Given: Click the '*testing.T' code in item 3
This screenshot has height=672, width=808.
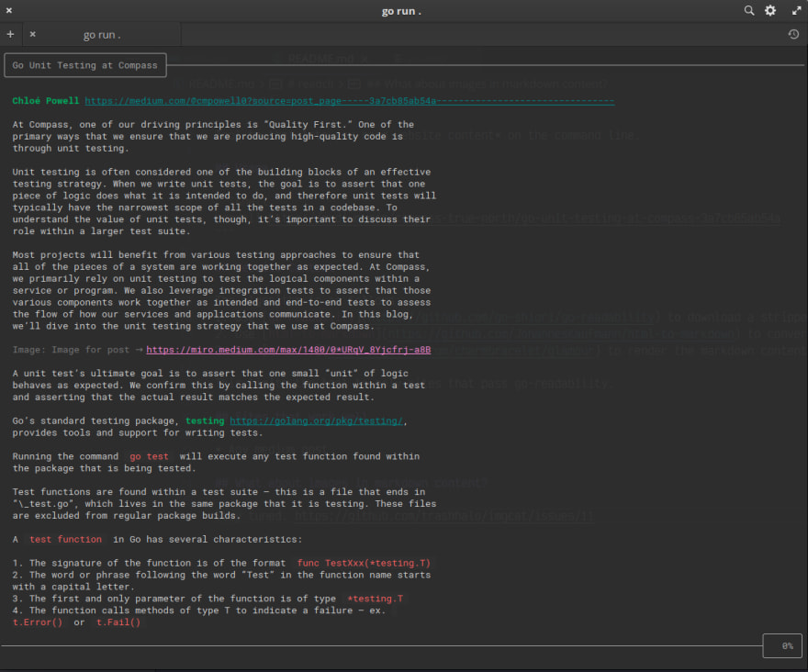Looking at the screenshot, I should 376,599.
